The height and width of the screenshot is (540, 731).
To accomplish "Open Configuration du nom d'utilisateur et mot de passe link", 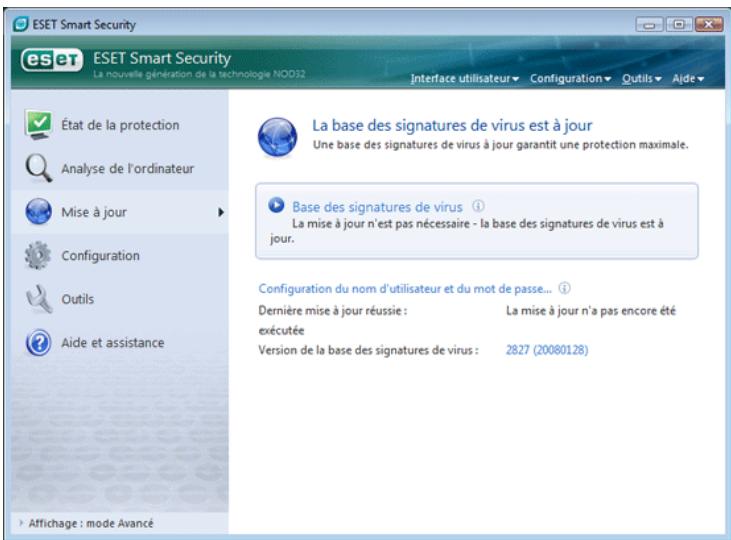I will [405, 289].
